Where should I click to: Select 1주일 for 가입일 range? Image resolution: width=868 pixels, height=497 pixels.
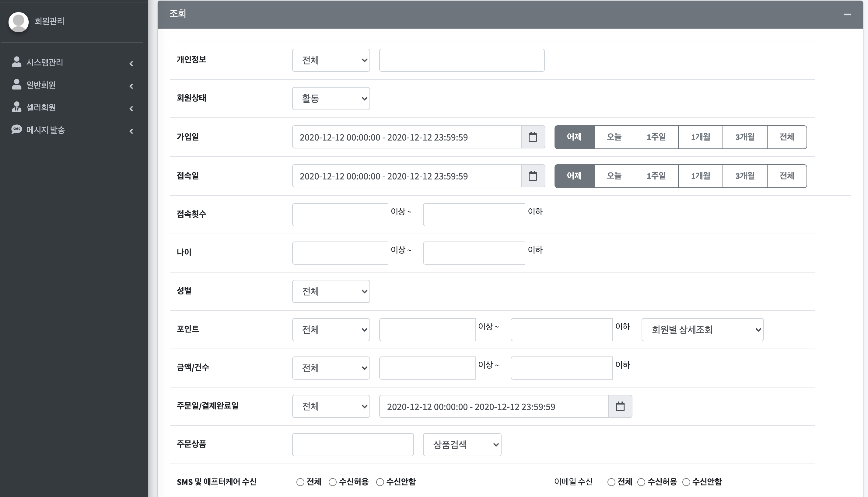[x=656, y=137]
